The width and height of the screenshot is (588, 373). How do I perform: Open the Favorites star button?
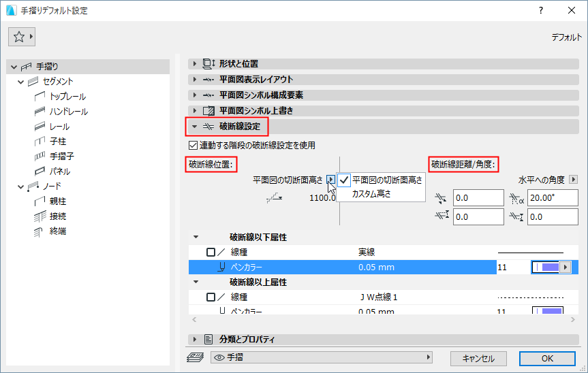(x=22, y=37)
